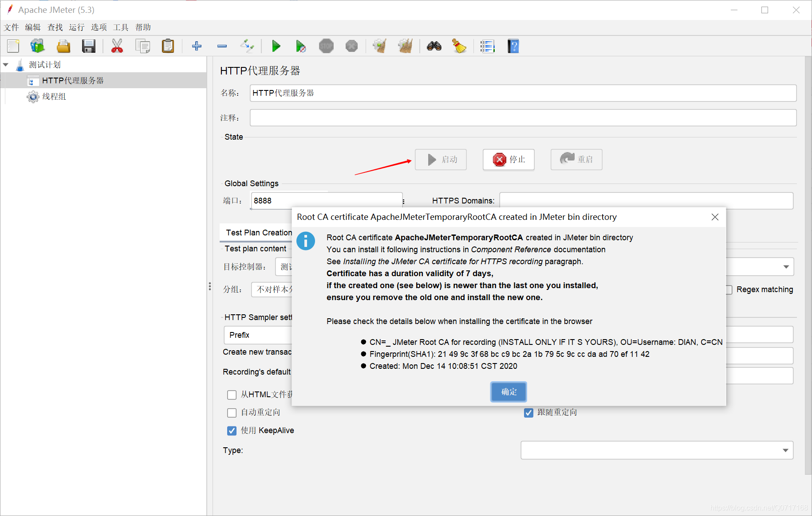Collapse all with the minus icon
The image size is (812, 516).
222,46
